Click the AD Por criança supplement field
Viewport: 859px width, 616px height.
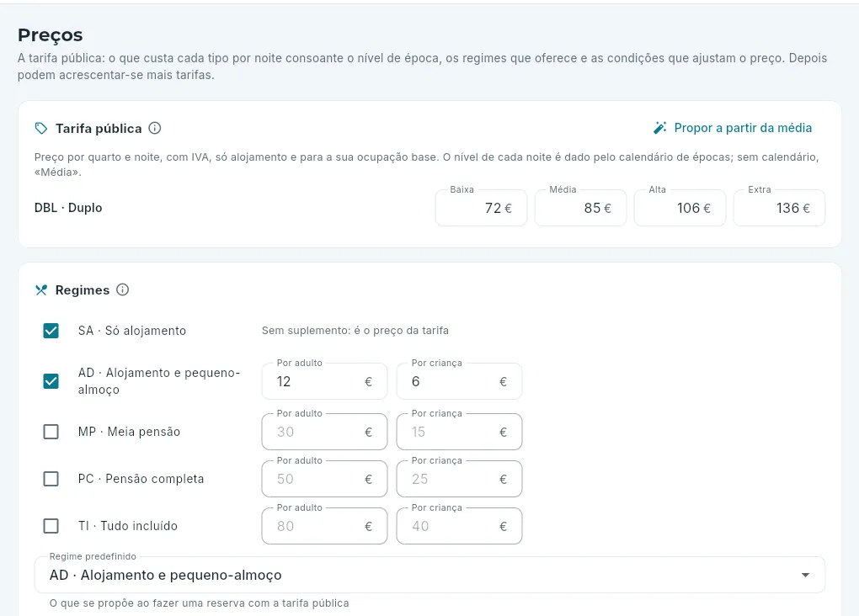[x=459, y=381]
